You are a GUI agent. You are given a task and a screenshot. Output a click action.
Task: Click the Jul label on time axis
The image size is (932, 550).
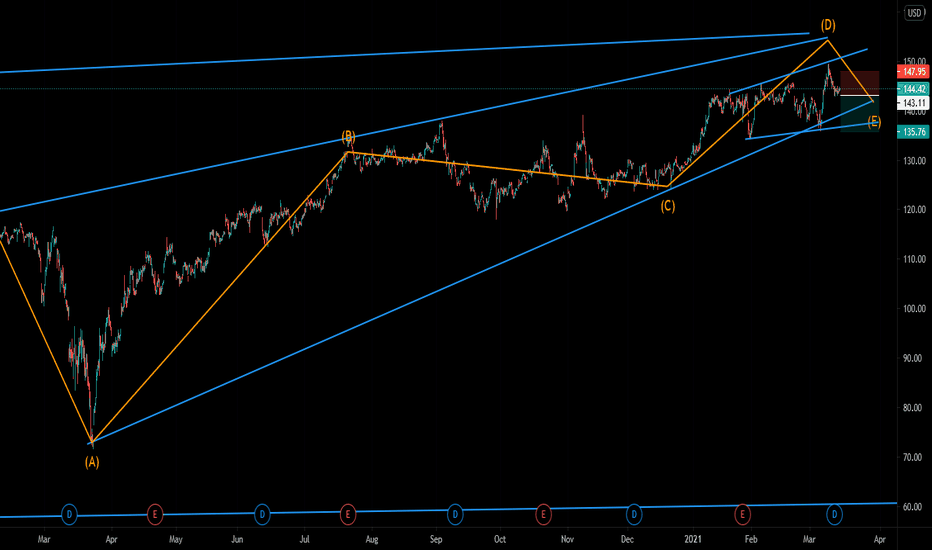(305, 539)
